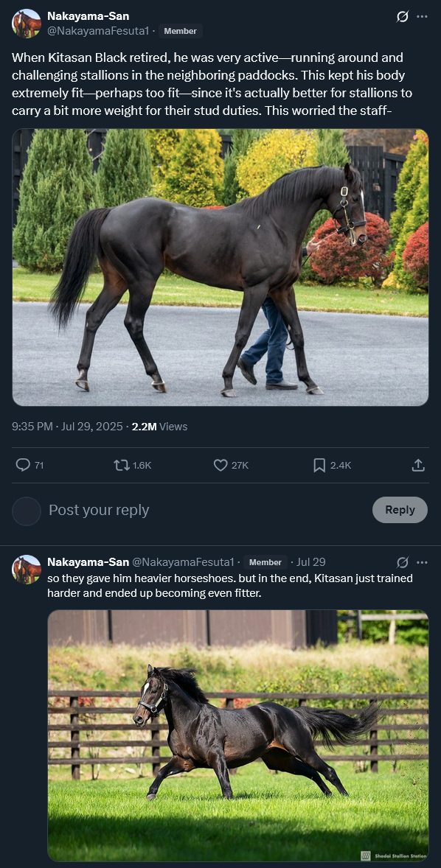Click Nakayama-San name on reply post
The height and width of the screenshot is (868, 441).
point(88,562)
